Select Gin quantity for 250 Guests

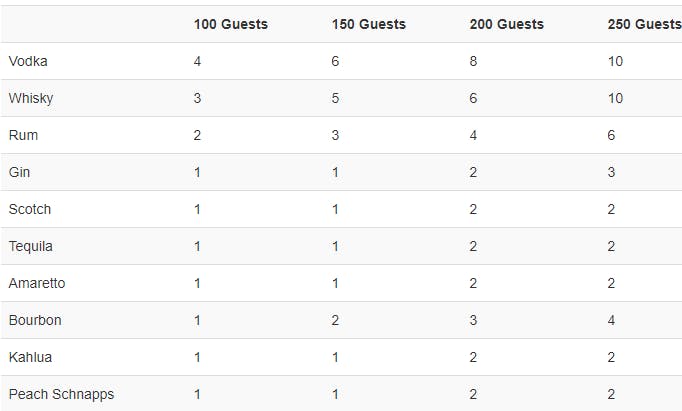(x=612, y=172)
